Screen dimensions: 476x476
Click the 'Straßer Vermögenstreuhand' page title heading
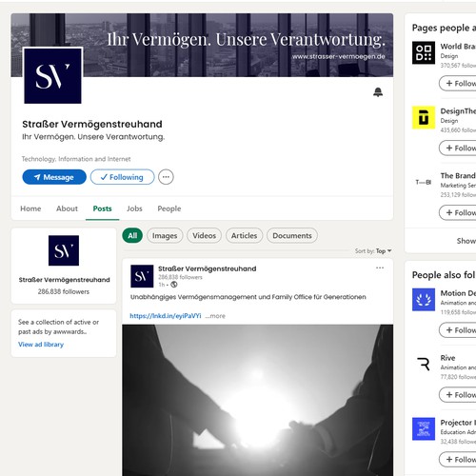click(92, 124)
